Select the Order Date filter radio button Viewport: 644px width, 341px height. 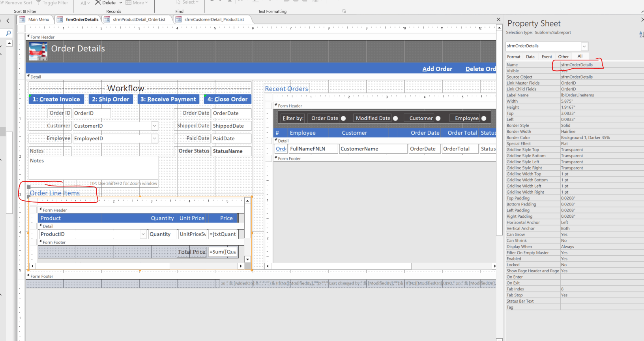[343, 118]
